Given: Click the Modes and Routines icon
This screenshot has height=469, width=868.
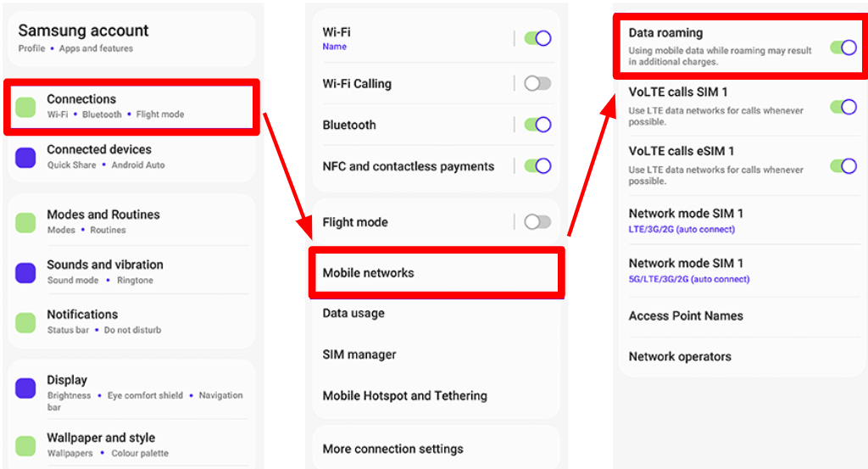Looking at the screenshot, I should point(25,222).
